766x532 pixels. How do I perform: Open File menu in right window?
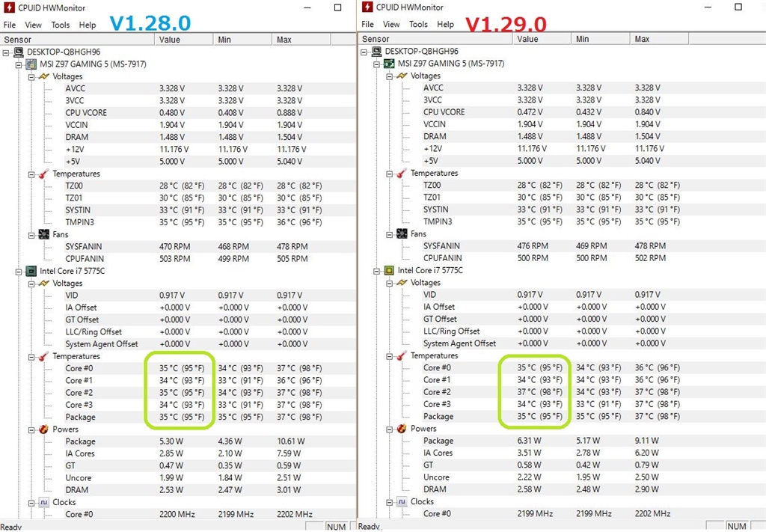(367, 25)
